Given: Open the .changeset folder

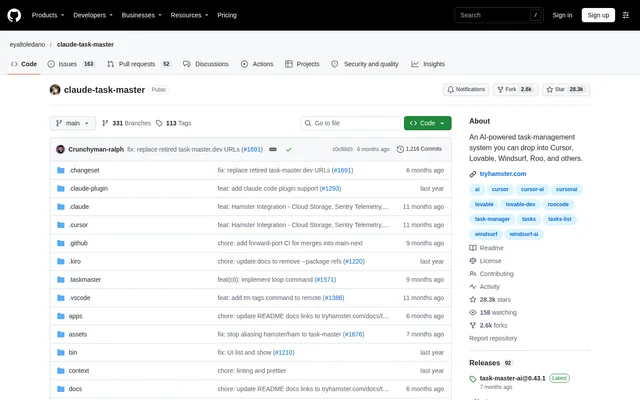Looking at the screenshot, I should point(84,170).
